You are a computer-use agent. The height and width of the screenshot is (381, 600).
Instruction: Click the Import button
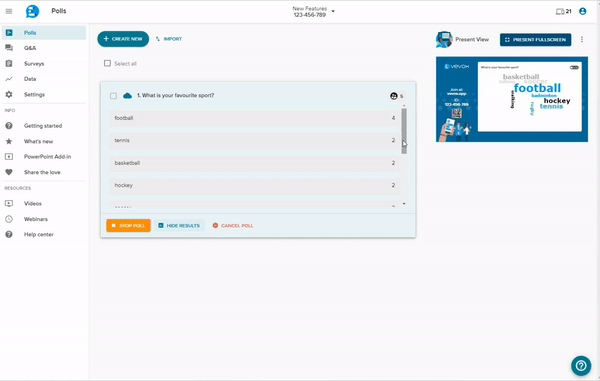(169, 39)
